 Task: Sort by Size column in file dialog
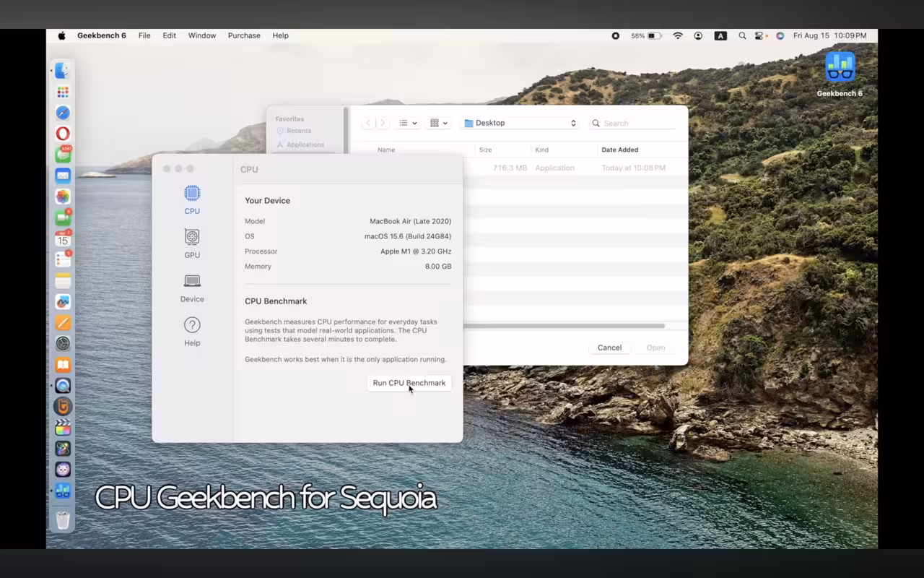(x=486, y=150)
